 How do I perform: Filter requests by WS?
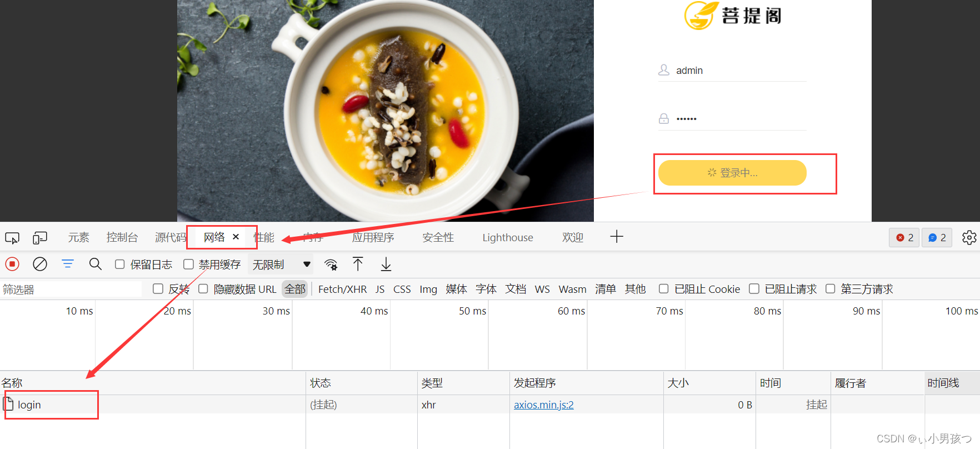coord(542,289)
